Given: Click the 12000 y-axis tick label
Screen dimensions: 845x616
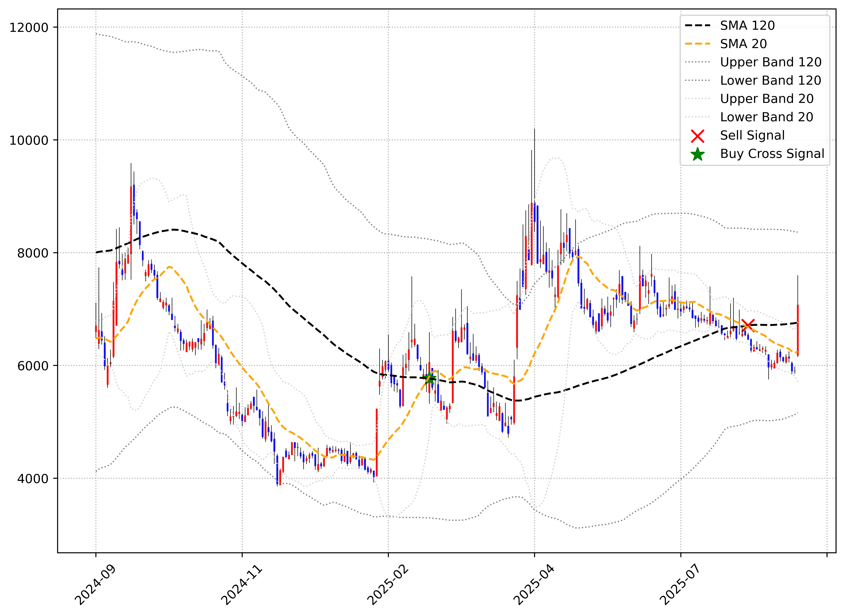Looking at the screenshot, I should 29,28.
